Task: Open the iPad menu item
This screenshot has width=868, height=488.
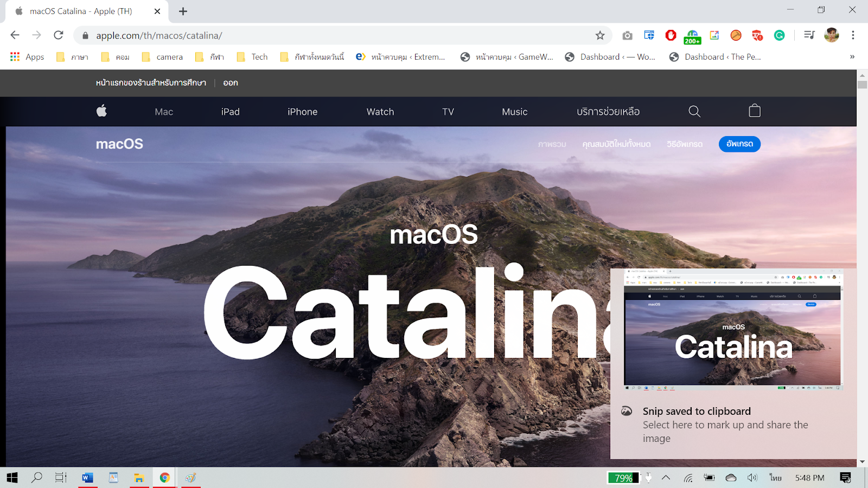Action: pos(230,112)
